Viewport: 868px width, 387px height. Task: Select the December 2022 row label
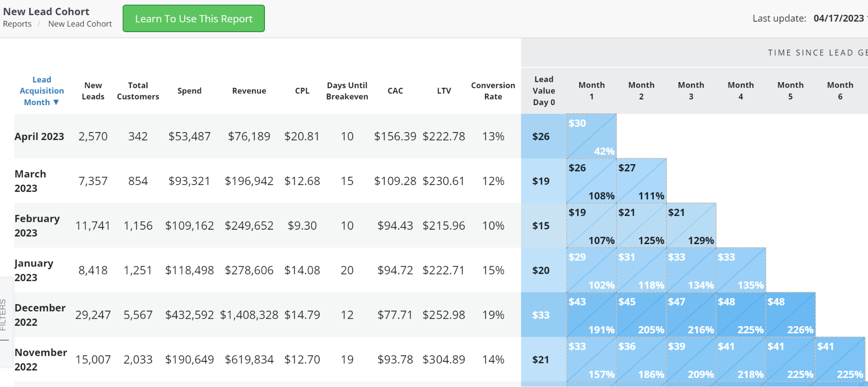tap(40, 315)
